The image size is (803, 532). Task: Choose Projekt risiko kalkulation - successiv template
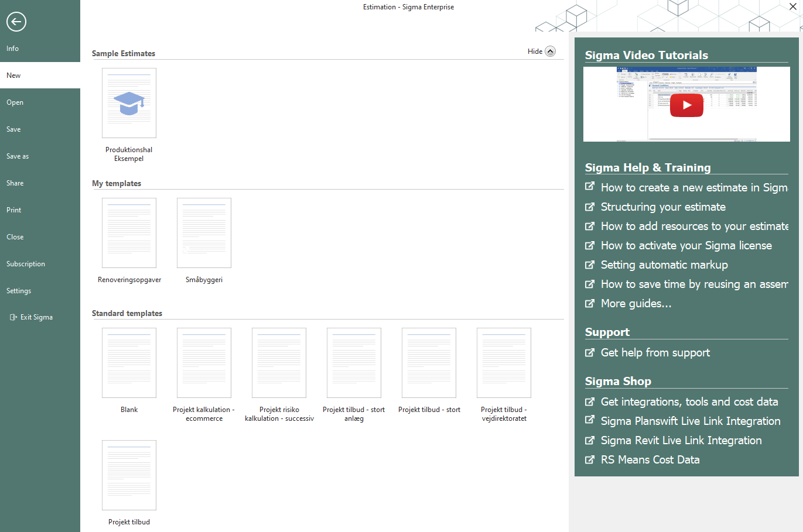point(279,363)
